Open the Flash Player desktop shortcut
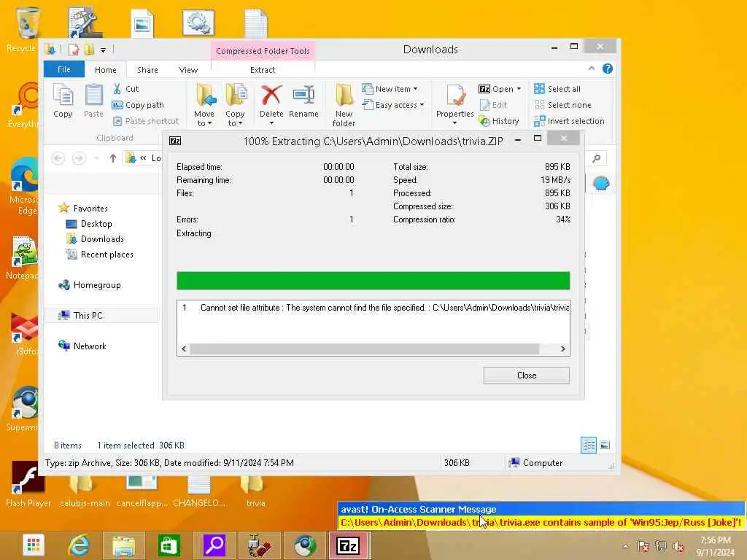This screenshot has width=747, height=560. click(x=28, y=484)
